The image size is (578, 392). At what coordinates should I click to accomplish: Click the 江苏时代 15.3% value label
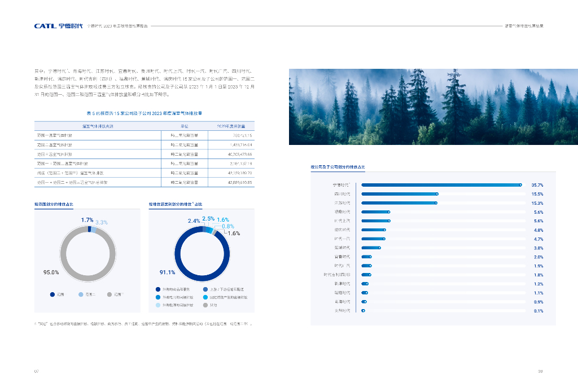pyautogui.click(x=537, y=203)
